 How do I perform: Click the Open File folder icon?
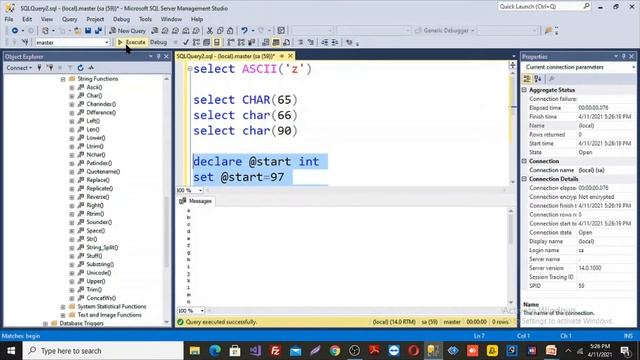click(x=77, y=31)
